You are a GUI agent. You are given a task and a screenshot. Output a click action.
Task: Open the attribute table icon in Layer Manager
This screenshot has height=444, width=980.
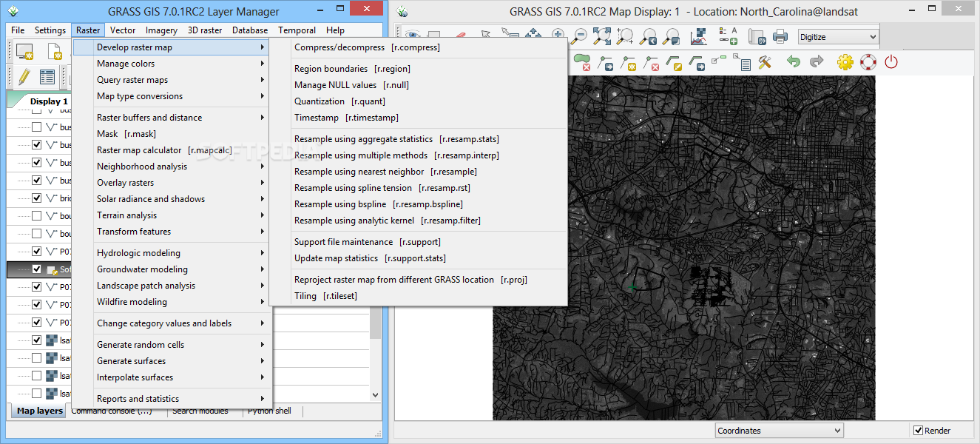pos(47,76)
